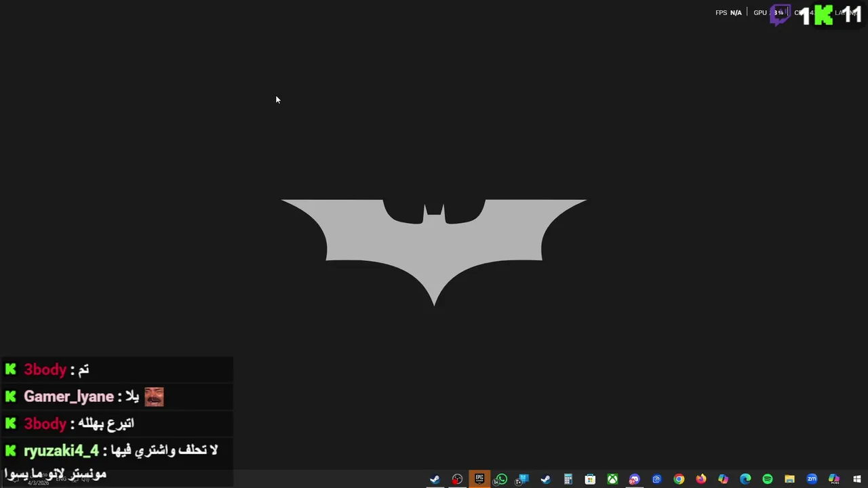The width and height of the screenshot is (868, 488).
Task: Click the FPS N/A performance readout
Action: (728, 13)
